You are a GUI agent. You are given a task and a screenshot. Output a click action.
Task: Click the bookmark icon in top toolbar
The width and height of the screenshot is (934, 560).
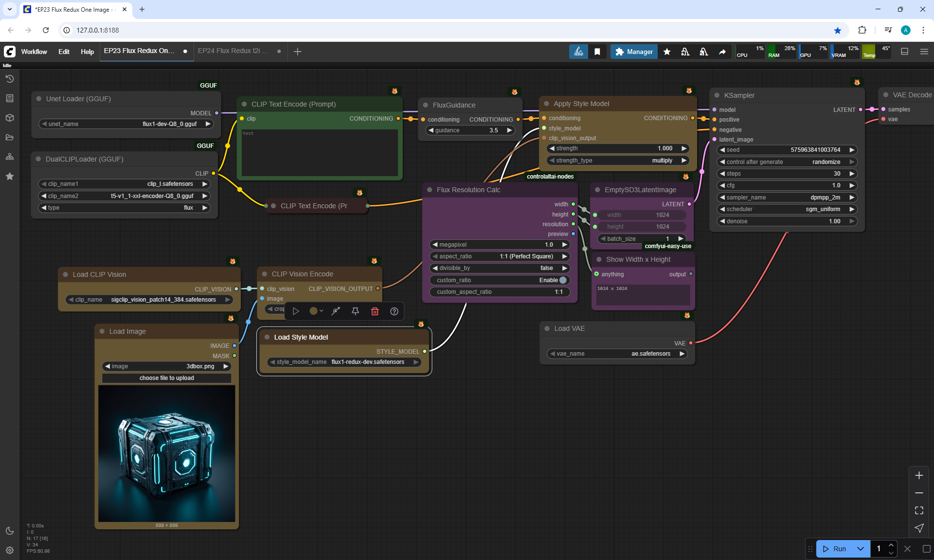click(x=597, y=52)
